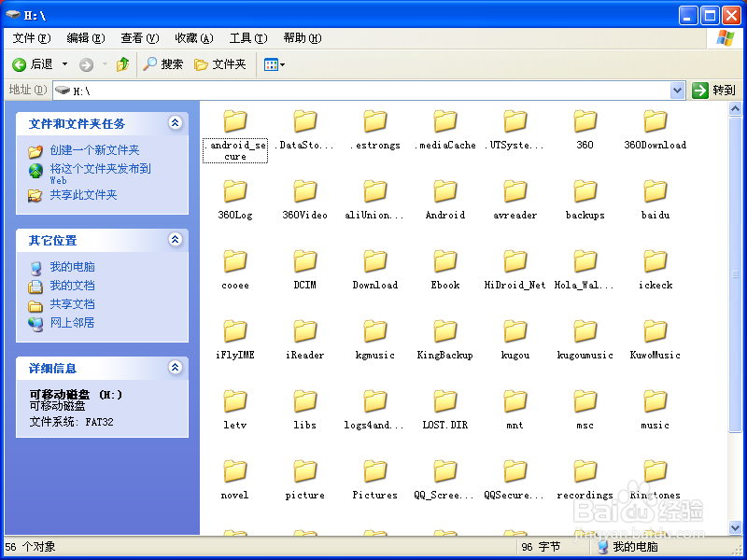Select the Android folder
This screenshot has width=747, height=560.
pos(445,200)
